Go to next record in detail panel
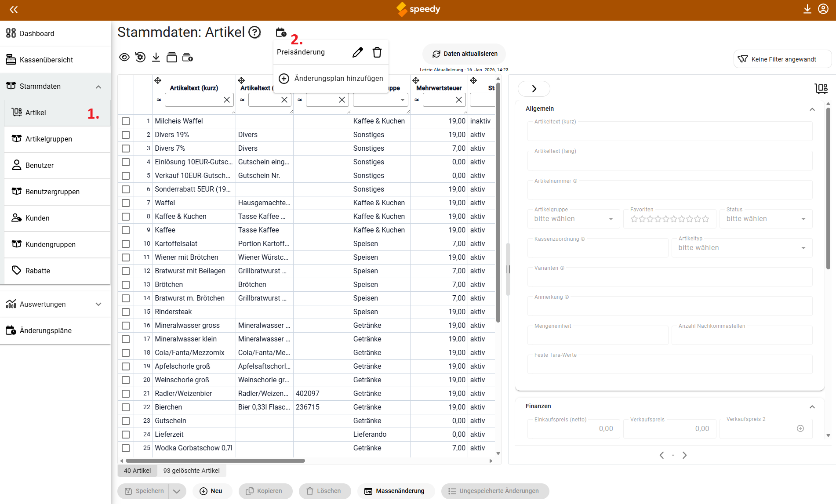 [684, 455]
